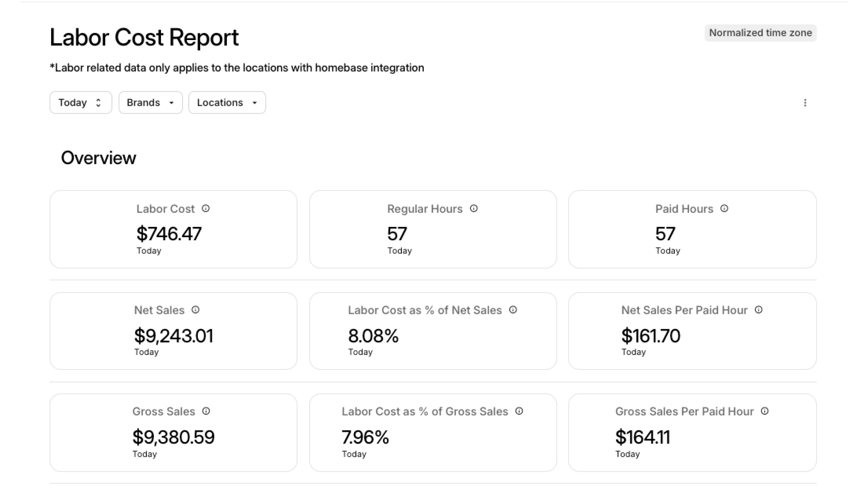Screen dimensions: 868x490
Task: Open info for Labor Cost % of Gross Sales
Action: click(519, 411)
